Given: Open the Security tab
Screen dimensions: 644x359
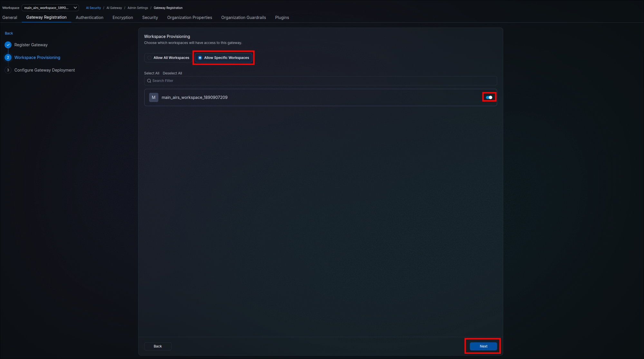Looking at the screenshot, I should [150, 17].
